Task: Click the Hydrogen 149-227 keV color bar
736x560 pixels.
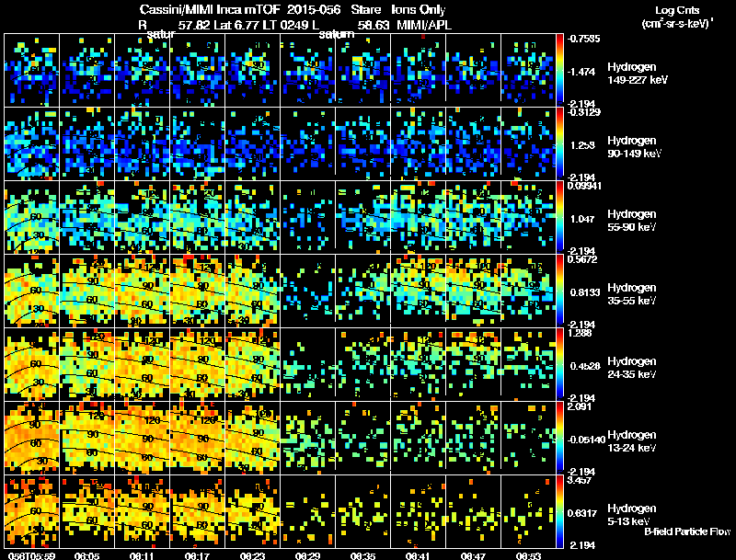Action: pyautogui.click(x=559, y=69)
